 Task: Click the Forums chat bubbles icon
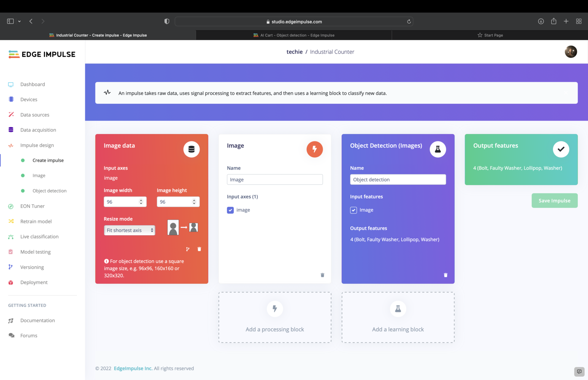[x=11, y=336]
